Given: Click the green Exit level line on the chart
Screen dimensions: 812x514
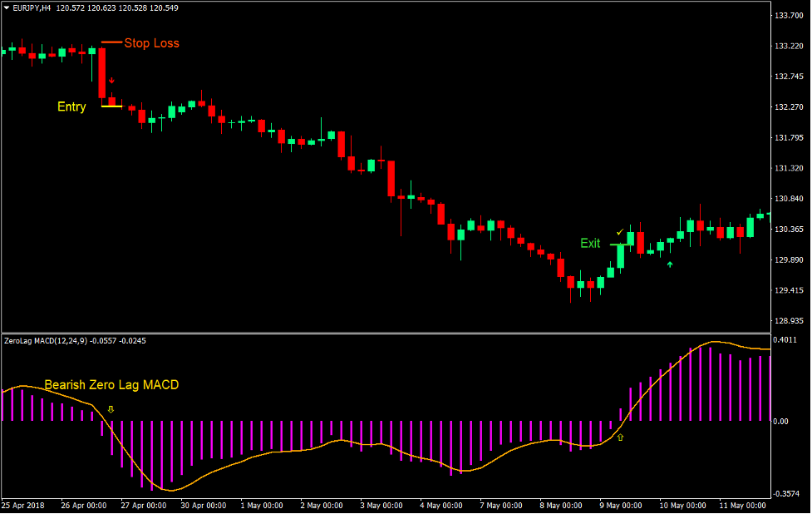Looking at the screenshot, I should point(620,245).
